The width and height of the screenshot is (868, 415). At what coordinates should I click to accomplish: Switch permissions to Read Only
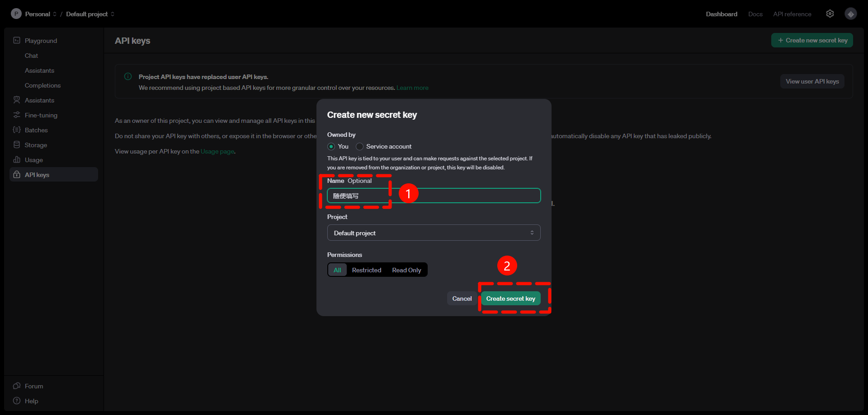tap(406, 270)
